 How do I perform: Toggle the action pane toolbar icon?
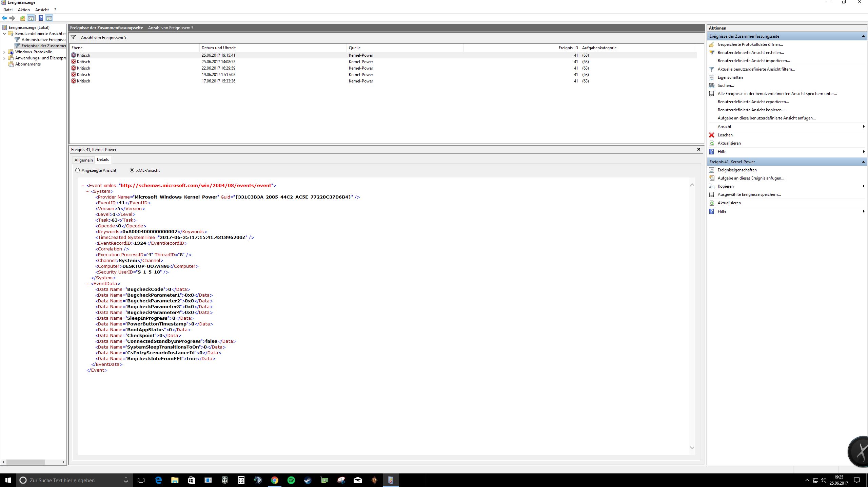pos(49,18)
